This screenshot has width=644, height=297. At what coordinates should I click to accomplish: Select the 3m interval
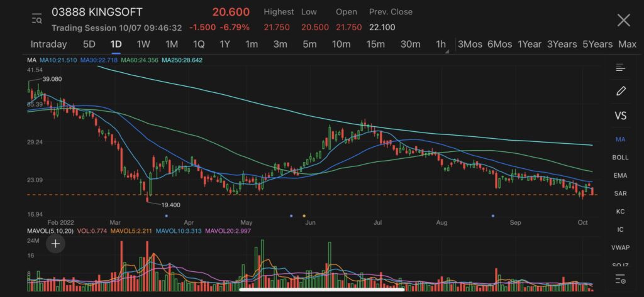[280, 45]
